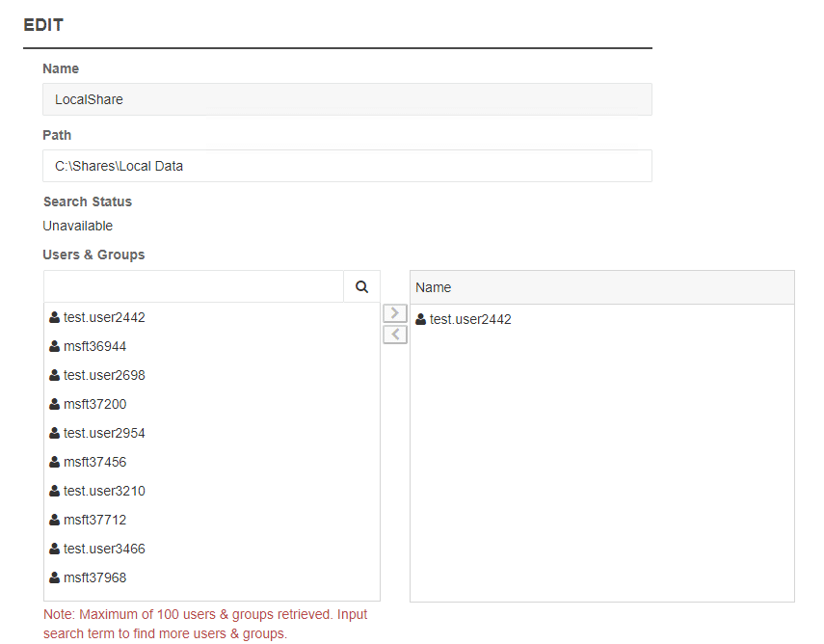Click user icon beside test.user2698
Viewport: 824px width, 644px height.
pyautogui.click(x=55, y=375)
